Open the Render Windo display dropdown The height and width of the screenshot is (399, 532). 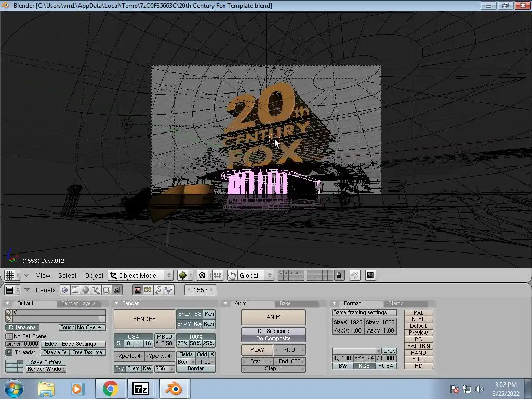46,369
